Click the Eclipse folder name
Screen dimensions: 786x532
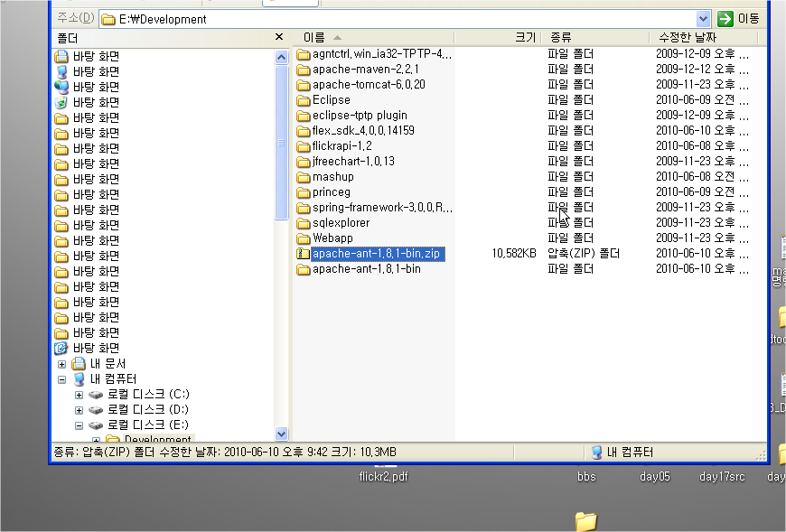pos(332,100)
